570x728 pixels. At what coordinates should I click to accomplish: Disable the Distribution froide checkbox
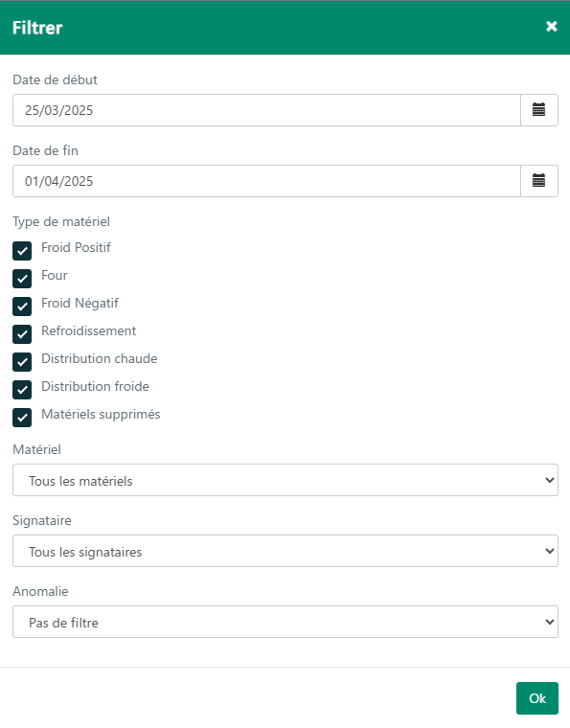click(22, 390)
